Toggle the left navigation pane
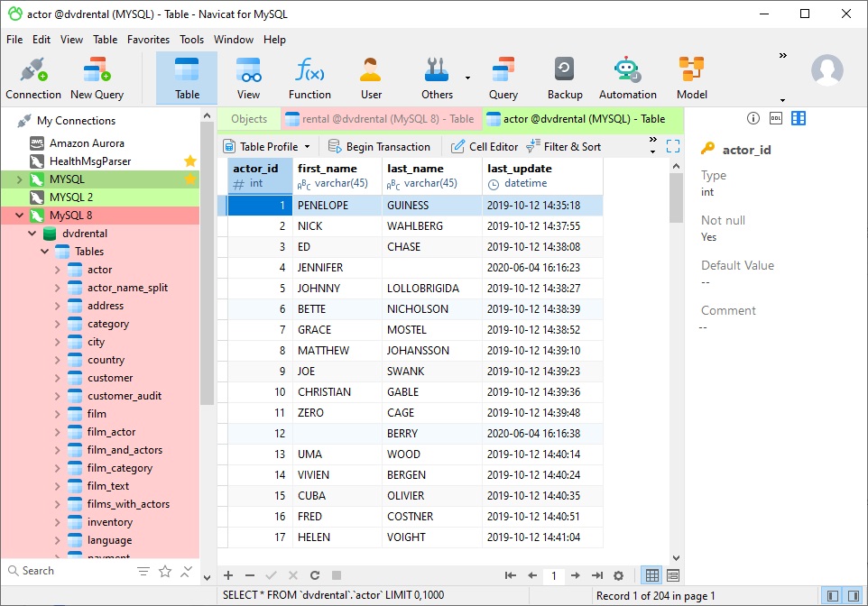Viewport: 868px width, 606px height. coord(832,596)
